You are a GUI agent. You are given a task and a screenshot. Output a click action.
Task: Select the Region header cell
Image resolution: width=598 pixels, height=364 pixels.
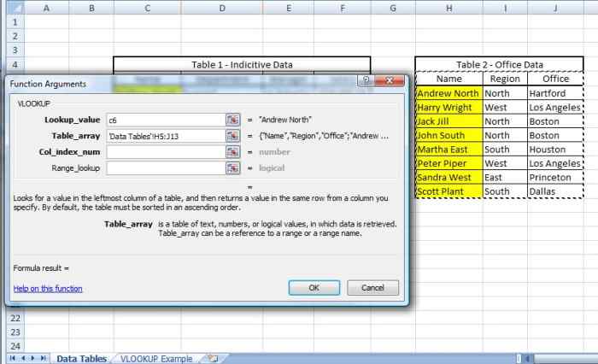click(x=505, y=79)
